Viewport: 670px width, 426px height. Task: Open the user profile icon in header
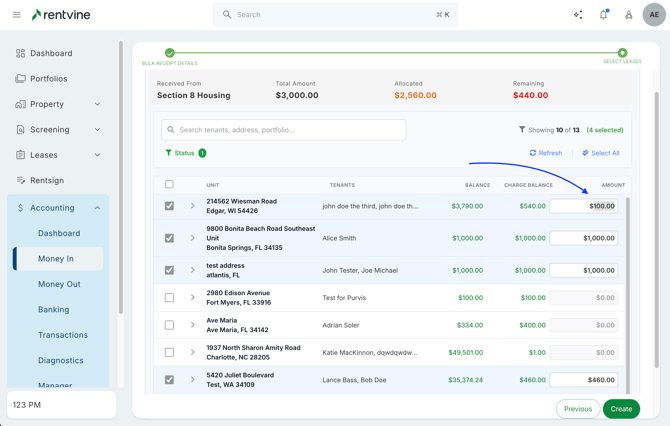[629, 15]
